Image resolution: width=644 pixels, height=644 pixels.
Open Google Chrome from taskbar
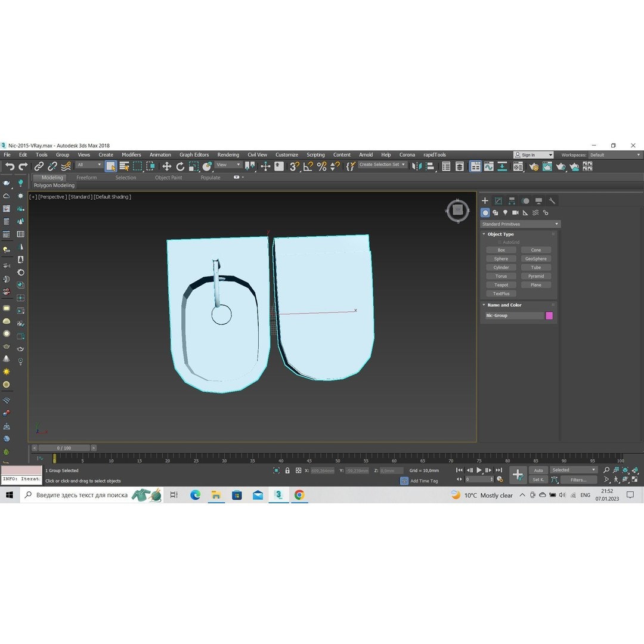[299, 496]
